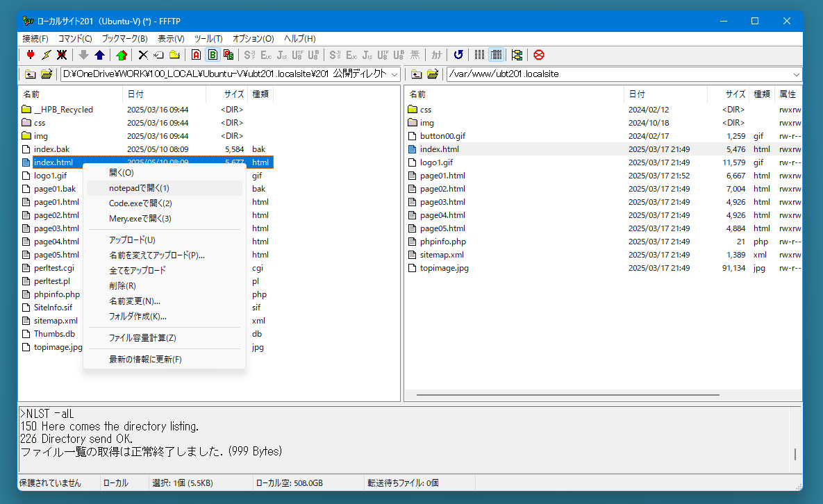The width and height of the screenshot is (823, 504).
Task: Click the blue Refresh arrow icon
Action: click(458, 55)
